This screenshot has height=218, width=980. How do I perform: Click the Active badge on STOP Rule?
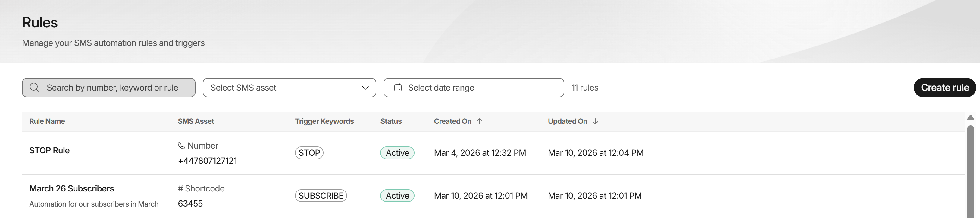pos(397,153)
